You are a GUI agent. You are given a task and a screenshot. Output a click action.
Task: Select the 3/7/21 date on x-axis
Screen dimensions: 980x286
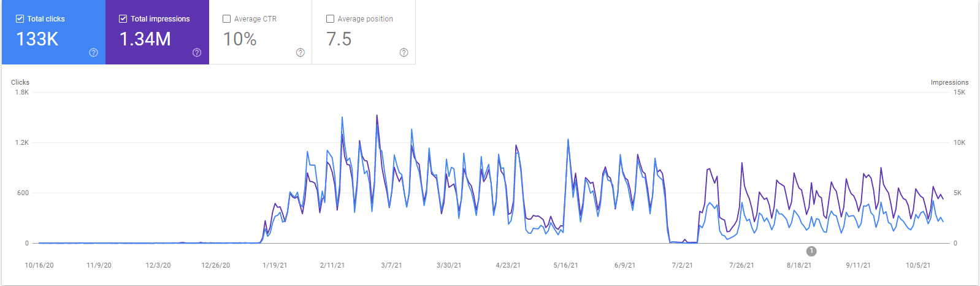(391, 265)
